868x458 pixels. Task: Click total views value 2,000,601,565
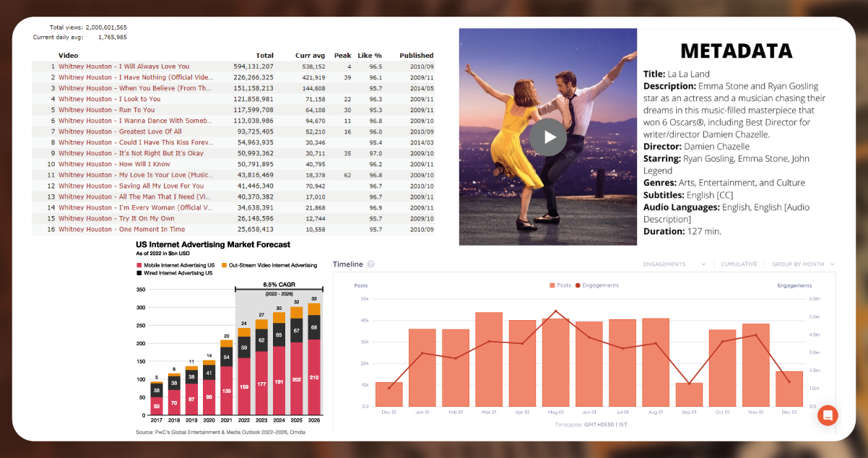click(x=106, y=27)
